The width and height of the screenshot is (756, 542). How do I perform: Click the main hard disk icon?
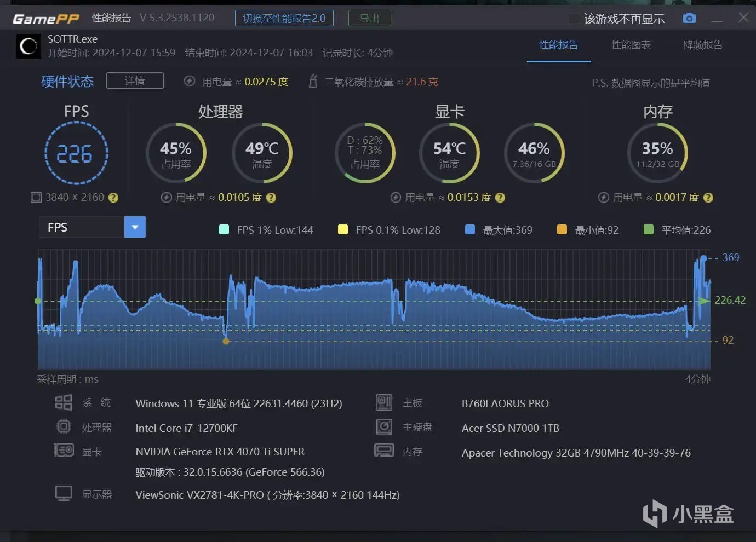[x=384, y=426]
